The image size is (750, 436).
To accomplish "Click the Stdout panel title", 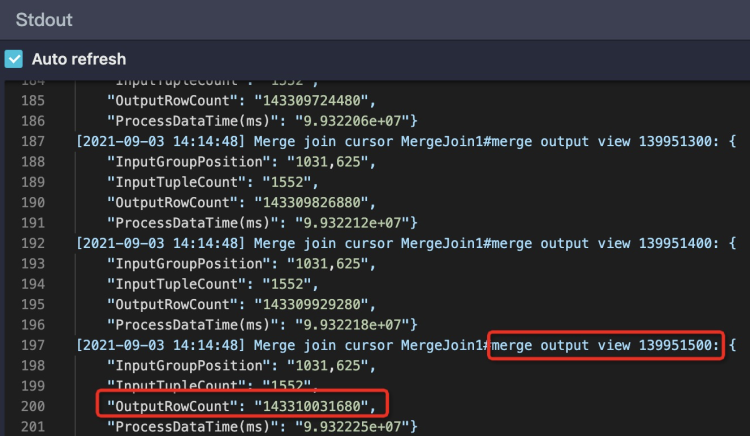I will click(x=44, y=20).
